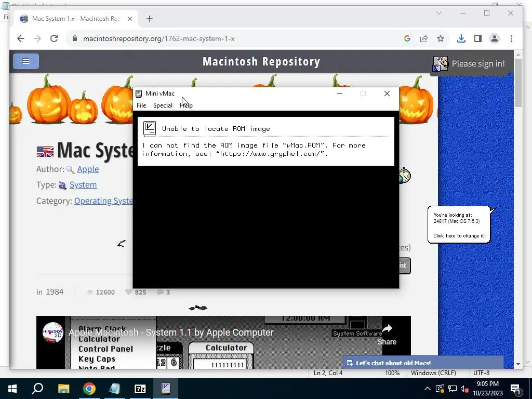
Task: Click the web page vertical scrollbar thumb
Action: 518,83
